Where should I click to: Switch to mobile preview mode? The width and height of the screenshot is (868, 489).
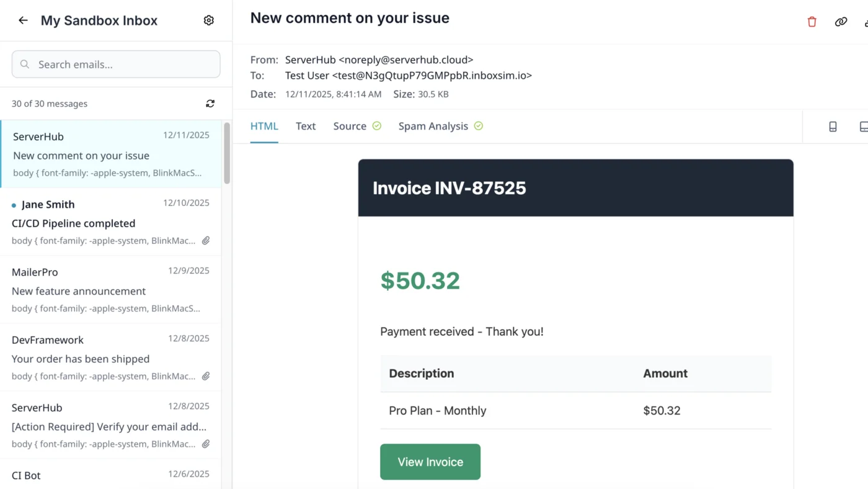[x=833, y=126]
